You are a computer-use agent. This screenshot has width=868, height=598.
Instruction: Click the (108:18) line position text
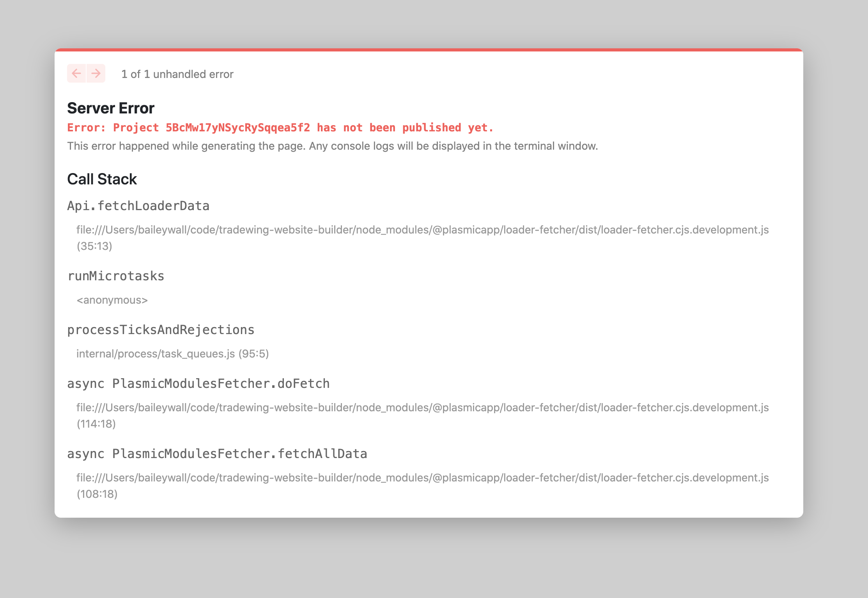point(97,494)
